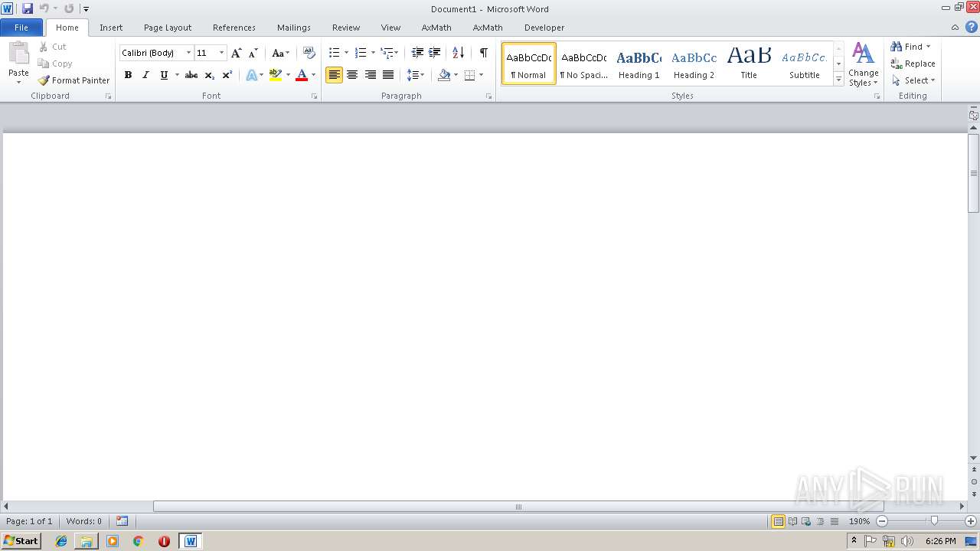The width and height of the screenshot is (980, 551).
Task: Click the Clear Formatting icon
Action: click(x=309, y=53)
